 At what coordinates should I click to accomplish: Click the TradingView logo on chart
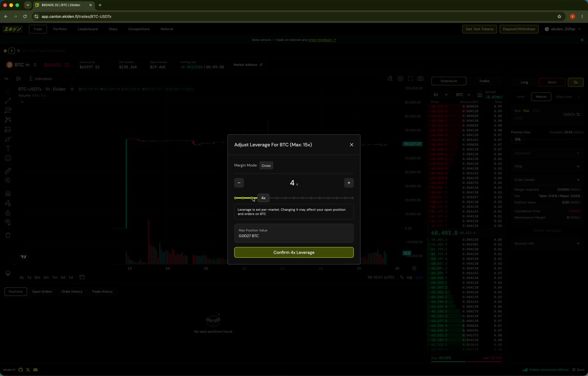23,257
